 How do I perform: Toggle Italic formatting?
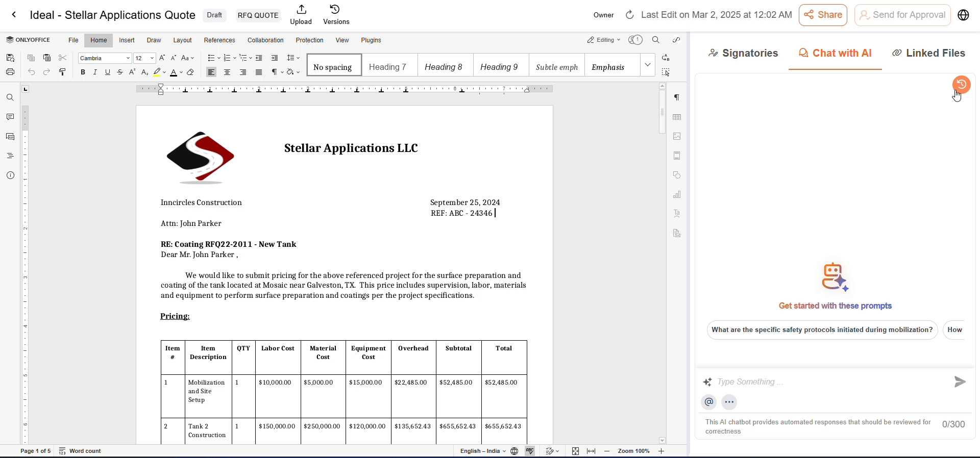(95, 72)
